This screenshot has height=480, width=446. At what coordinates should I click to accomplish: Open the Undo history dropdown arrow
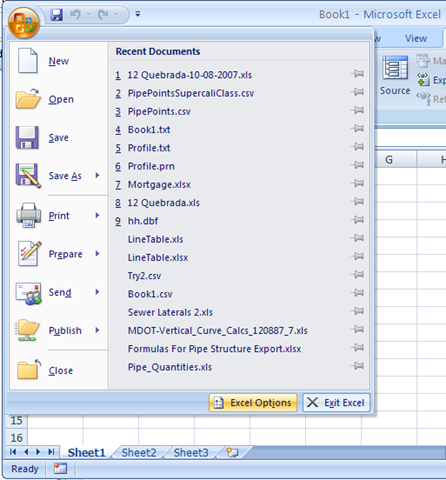click(x=88, y=14)
